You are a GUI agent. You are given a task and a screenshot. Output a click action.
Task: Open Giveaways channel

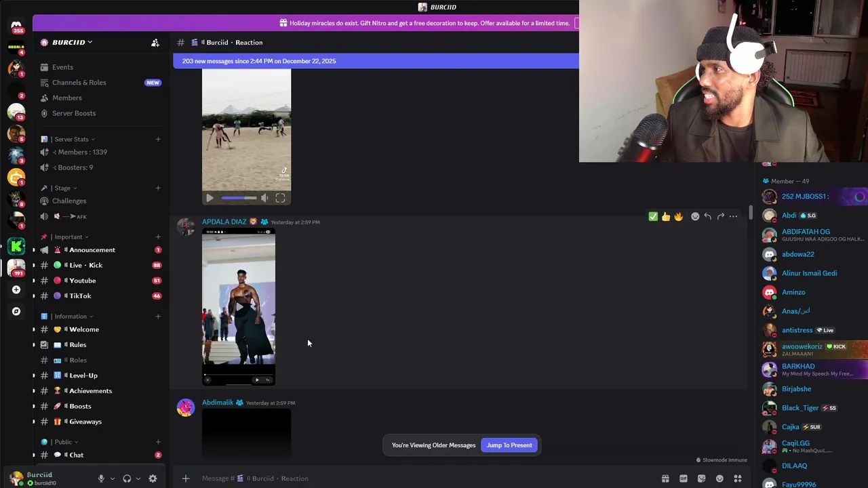click(x=100, y=422)
